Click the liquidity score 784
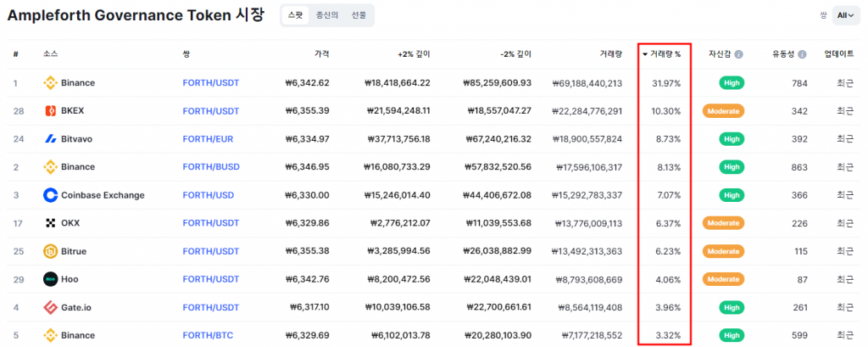The image size is (868, 347). click(x=799, y=83)
